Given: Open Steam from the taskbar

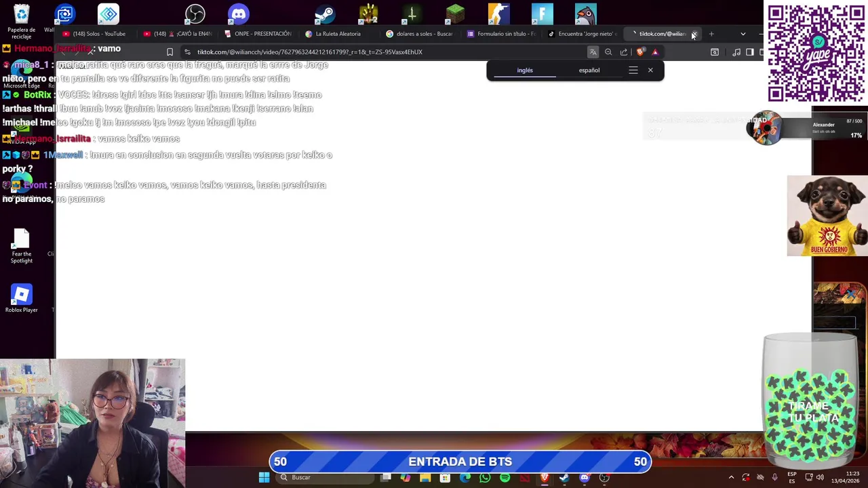Looking at the screenshot, I should (564, 478).
